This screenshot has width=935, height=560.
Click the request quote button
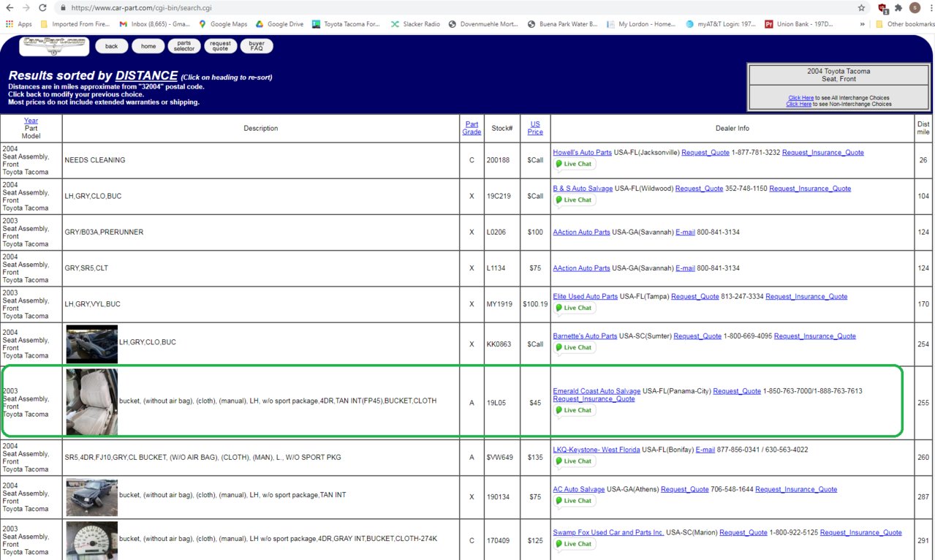pyautogui.click(x=220, y=46)
